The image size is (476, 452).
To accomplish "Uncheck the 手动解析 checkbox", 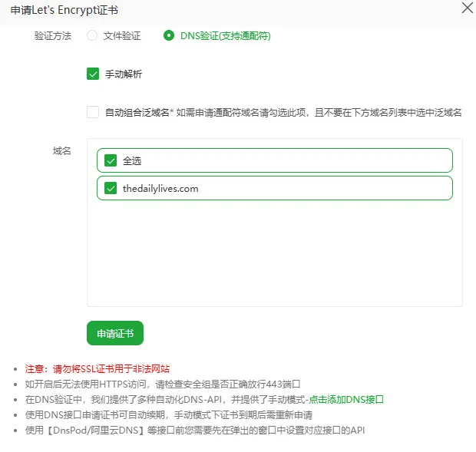I will pyautogui.click(x=93, y=74).
